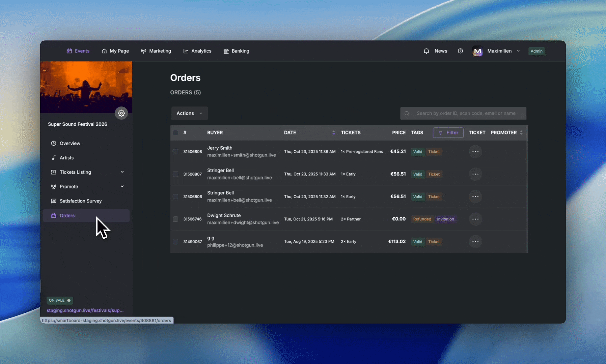Open more options for order 31506806

(475, 196)
